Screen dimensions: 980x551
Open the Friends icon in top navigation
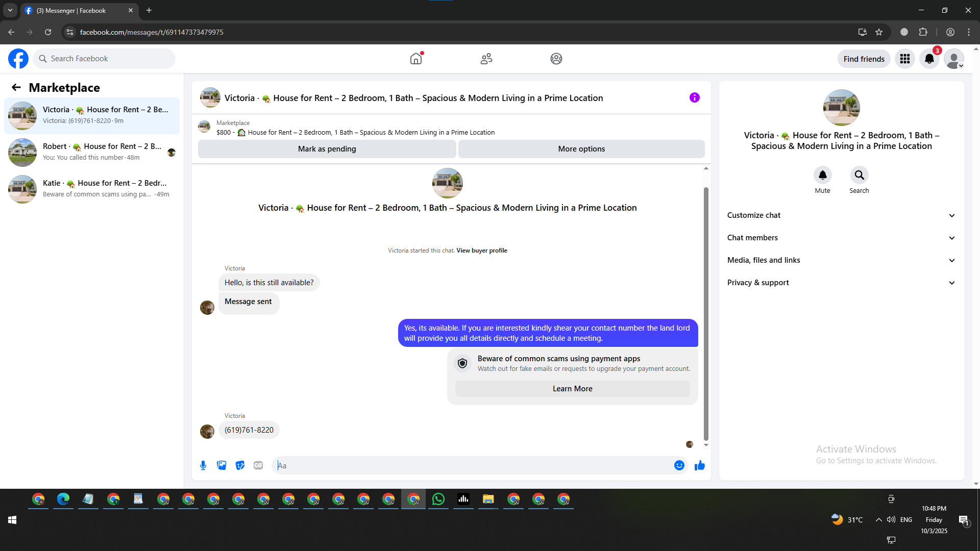[x=486, y=59]
